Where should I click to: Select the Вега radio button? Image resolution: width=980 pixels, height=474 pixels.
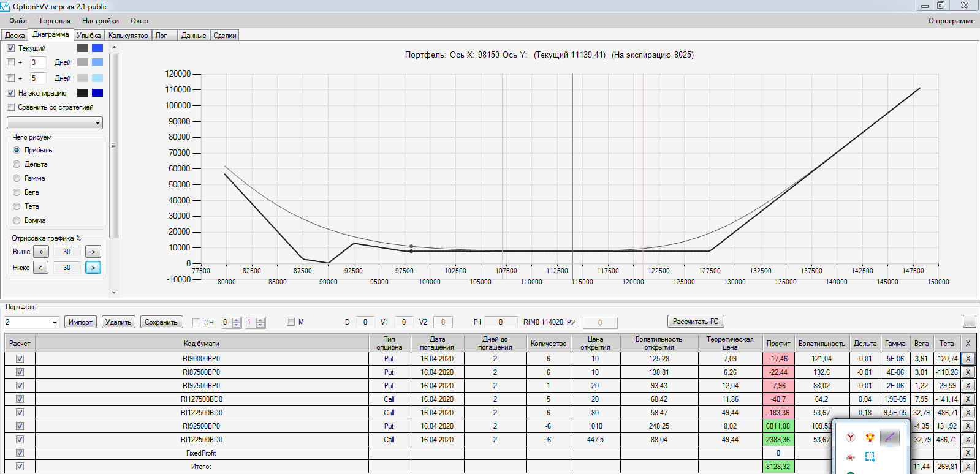17,192
